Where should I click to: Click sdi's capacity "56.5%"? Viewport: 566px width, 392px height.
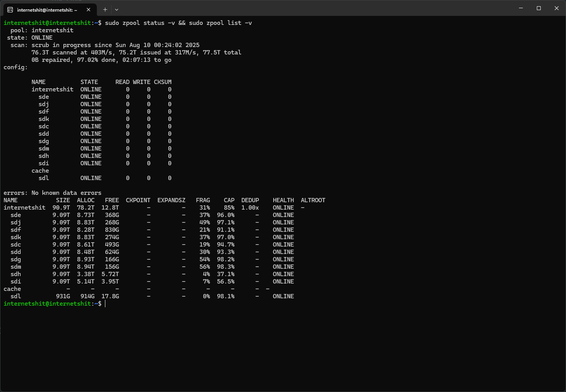pos(225,282)
